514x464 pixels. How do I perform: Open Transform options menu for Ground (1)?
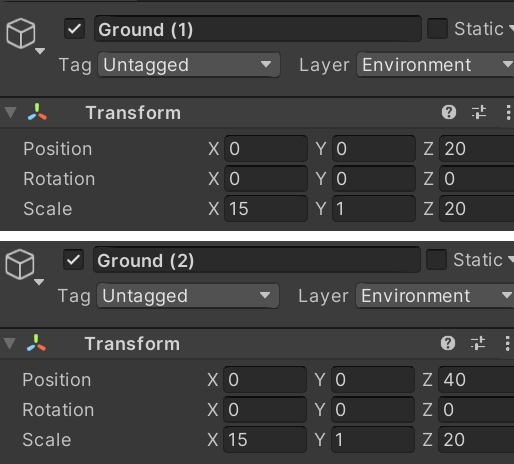[508, 112]
